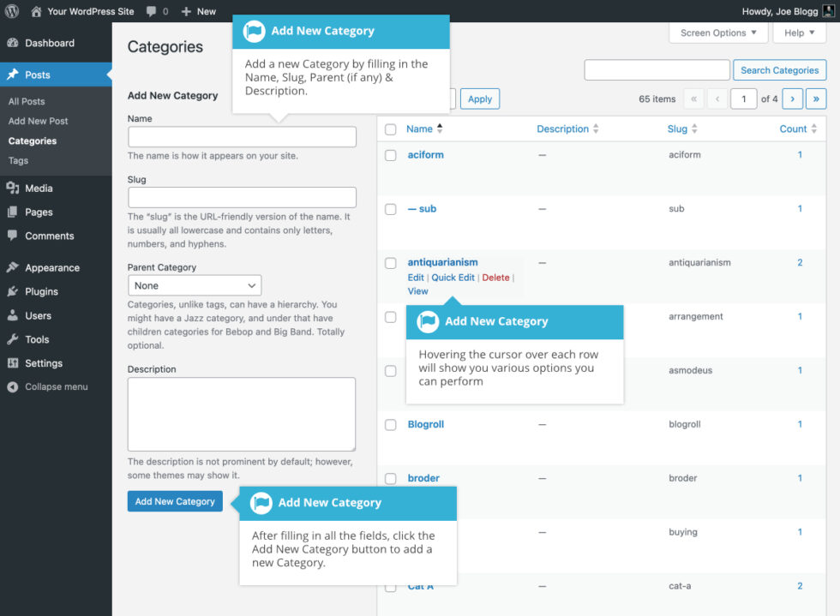Click the Users person icon
This screenshot has height=616, width=840.
(13, 315)
